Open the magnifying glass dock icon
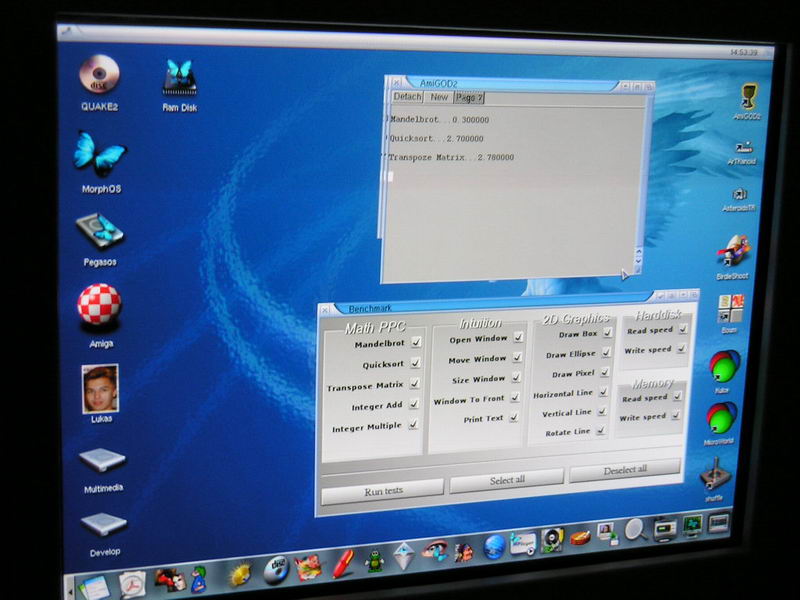This screenshot has height=600, width=800. pyautogui.click(x=636, y=529)
